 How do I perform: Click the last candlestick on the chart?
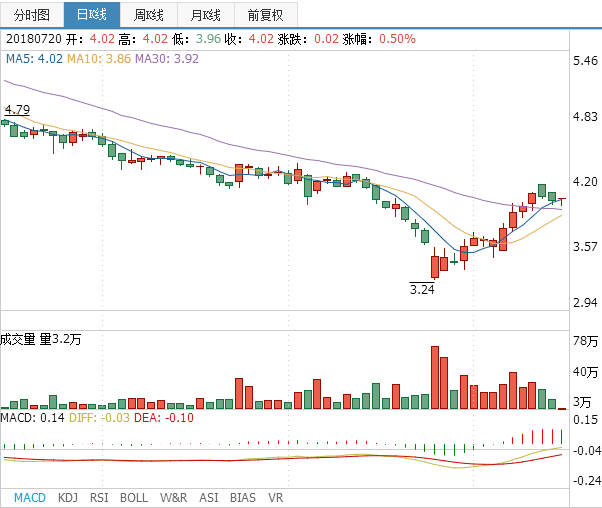(x=562, y=201)
